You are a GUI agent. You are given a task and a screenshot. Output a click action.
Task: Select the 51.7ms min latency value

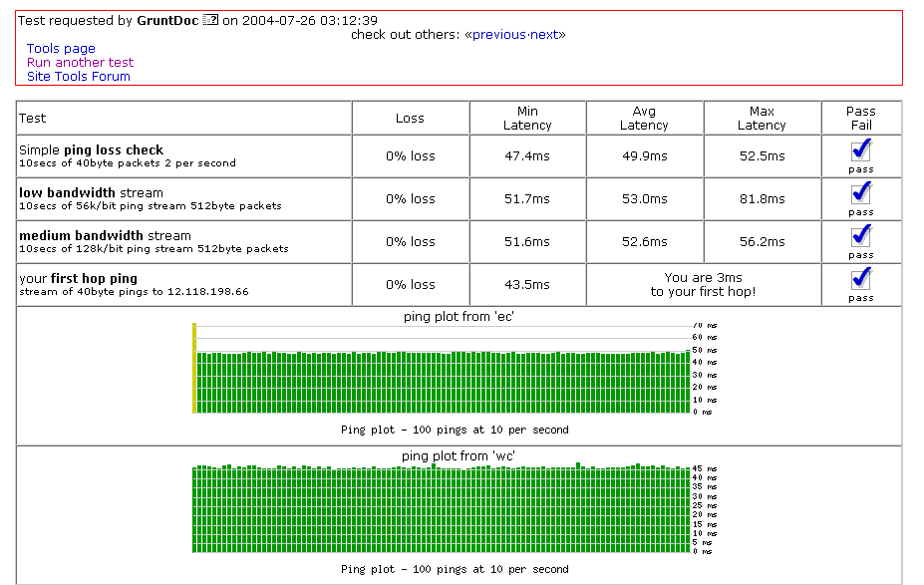[527, 199]
